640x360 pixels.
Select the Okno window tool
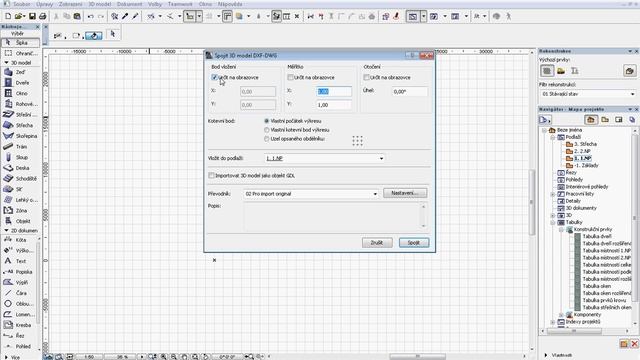click(x=20, y=93)
